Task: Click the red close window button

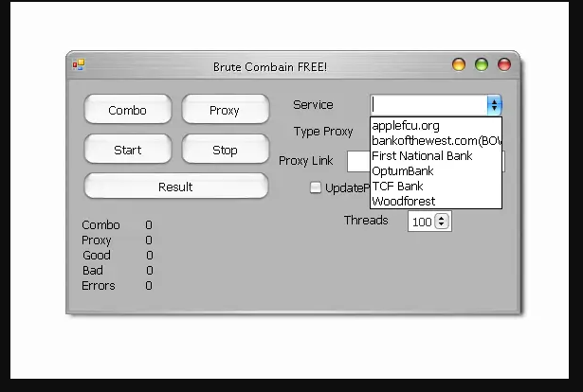Action: click(x=504, y=64)
